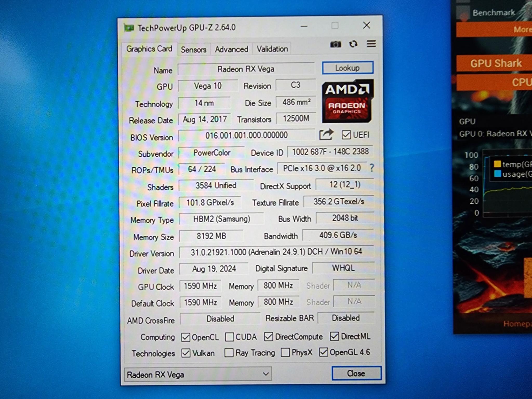Click the GPU field value Vega 10
Image resolution: width=532 pixels, height=399 pixels.
[x=208, y=86]
